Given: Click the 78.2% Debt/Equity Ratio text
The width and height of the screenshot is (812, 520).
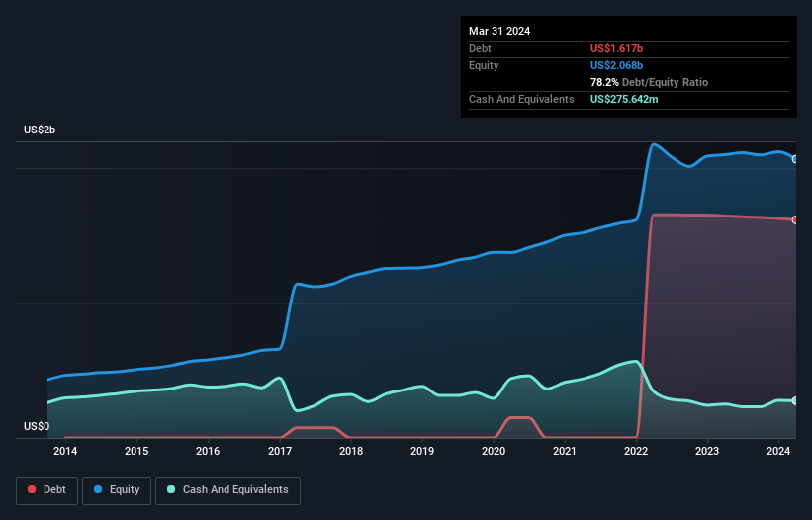Looking at the screenshot, I should coord(649,82).
